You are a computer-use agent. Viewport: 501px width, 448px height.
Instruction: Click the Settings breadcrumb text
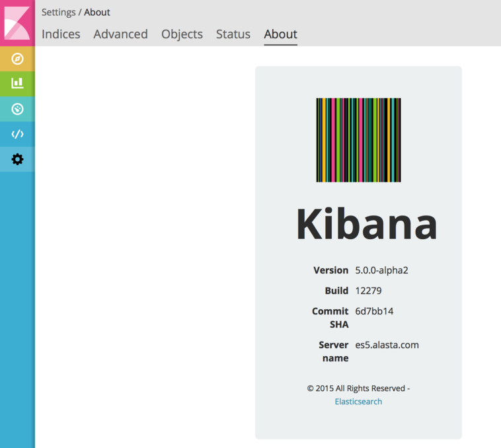coord(58,12)
